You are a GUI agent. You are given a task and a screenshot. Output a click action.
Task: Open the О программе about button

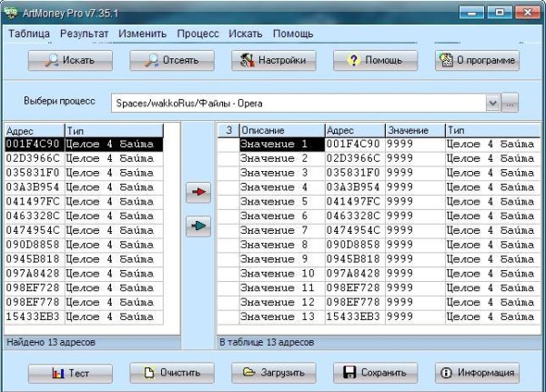point(477,61)
